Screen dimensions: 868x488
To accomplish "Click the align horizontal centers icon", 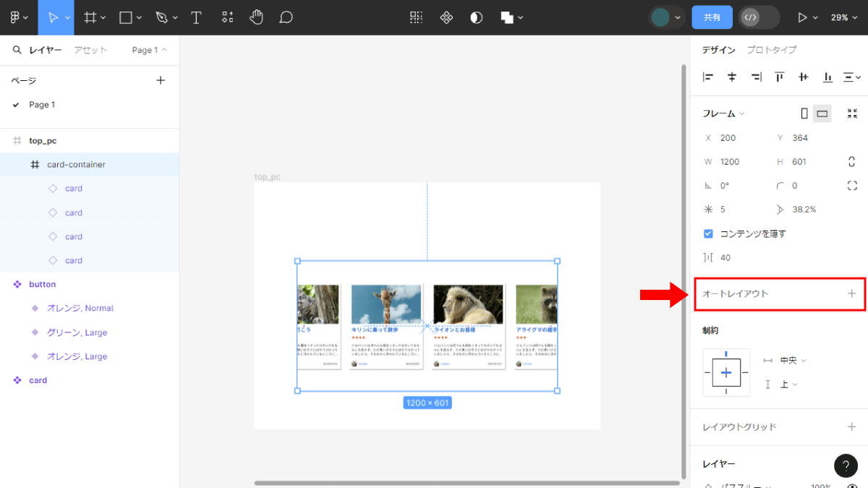I will tap(732, 77).
